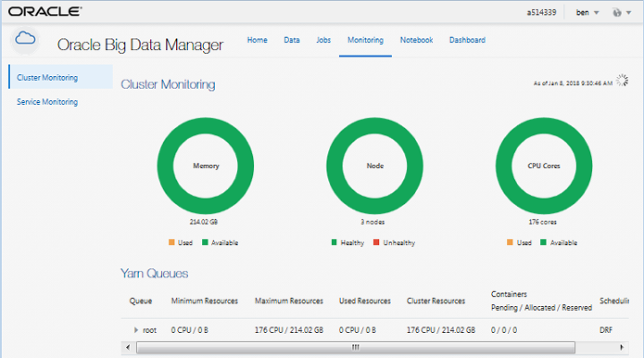
Task: Expand the root queue row
Action: (136, 330)
